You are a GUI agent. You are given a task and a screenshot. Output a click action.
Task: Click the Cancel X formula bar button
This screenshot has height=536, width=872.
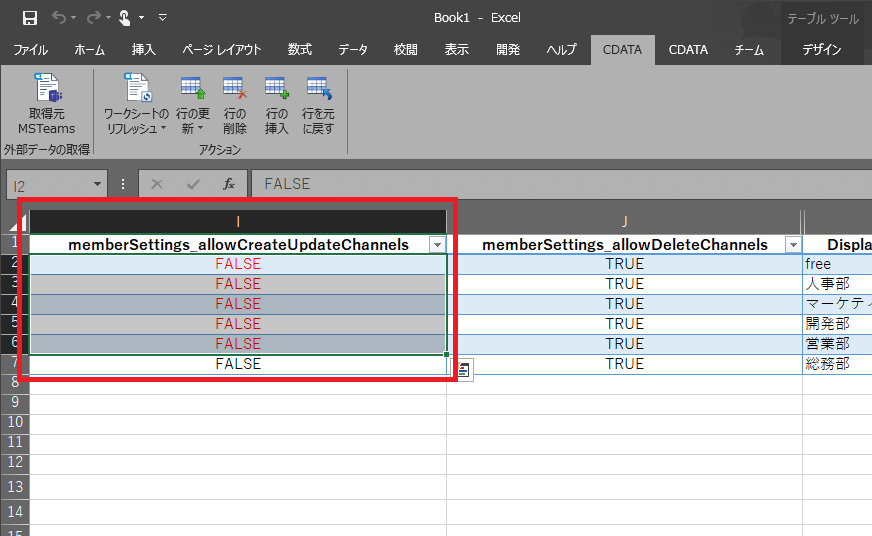157,184
